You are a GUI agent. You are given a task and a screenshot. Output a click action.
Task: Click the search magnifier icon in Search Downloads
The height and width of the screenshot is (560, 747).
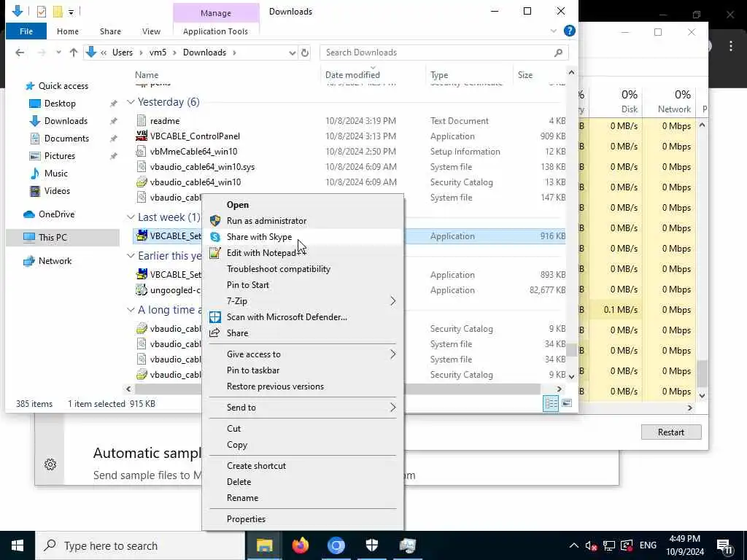click(x=558, y=52)
